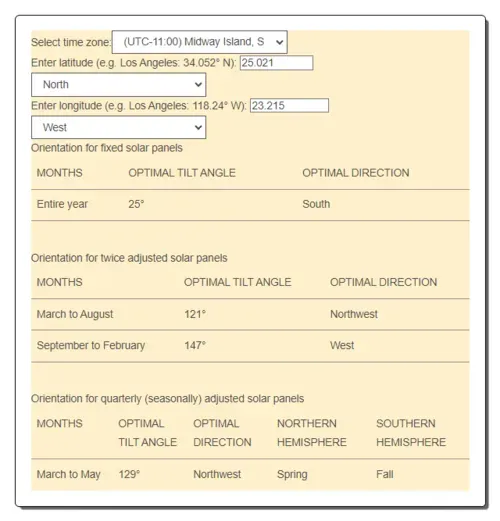500x521 pixels.
Task: Click the 'Orientation for twice adjusted solar panels' heading
Action: 129,258
